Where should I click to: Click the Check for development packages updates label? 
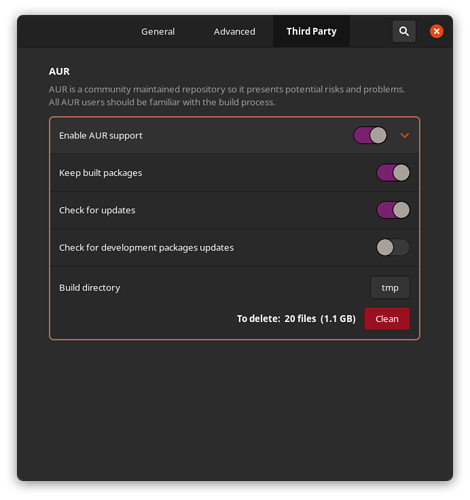click(146, 248)
